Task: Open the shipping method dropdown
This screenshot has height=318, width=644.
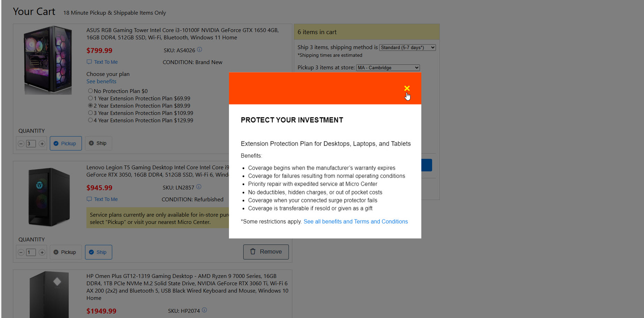Action: (407, 48)
